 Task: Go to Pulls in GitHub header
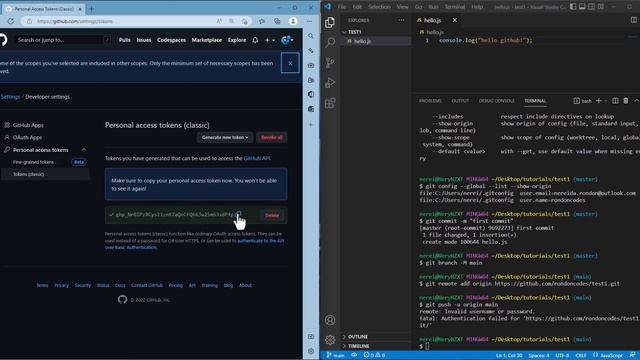125,40
